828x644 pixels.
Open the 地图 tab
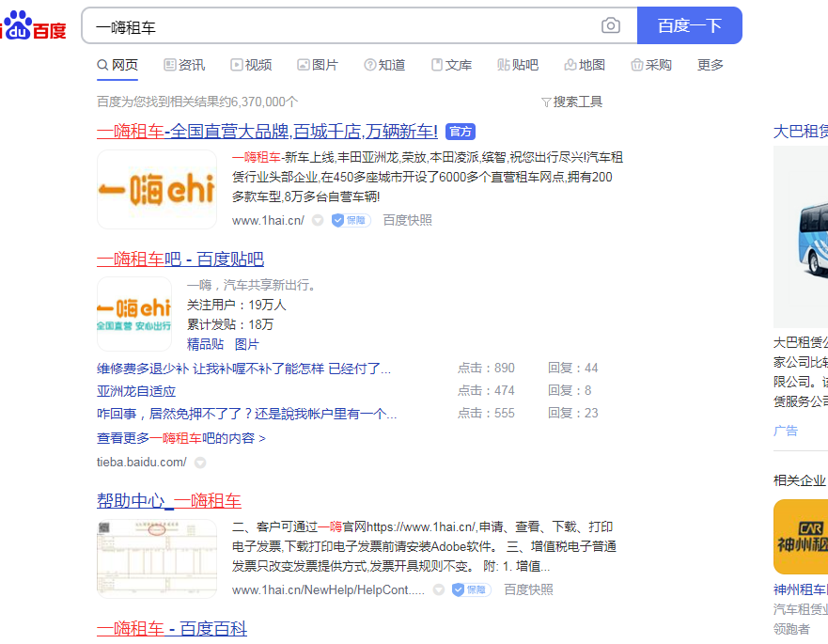pos(584,65)
